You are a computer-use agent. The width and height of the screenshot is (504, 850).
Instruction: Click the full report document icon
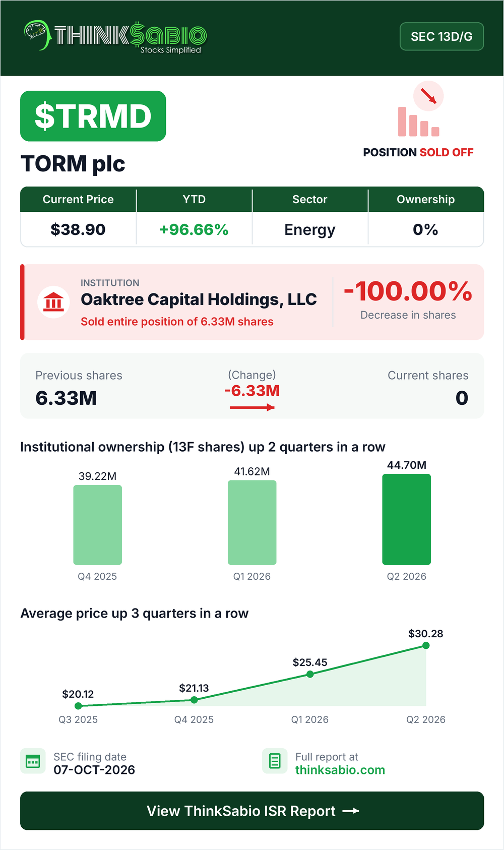click(x=275, y=761)
